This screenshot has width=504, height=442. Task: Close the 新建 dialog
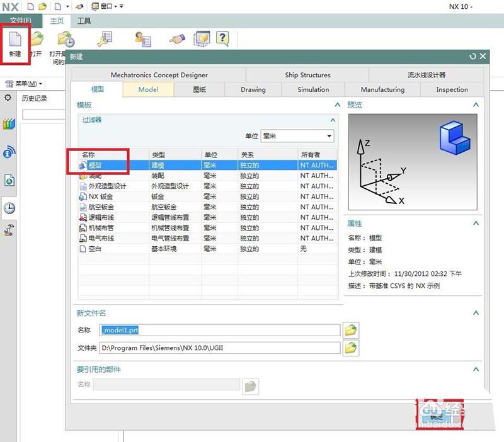pyautogui.click(x=483, y=56)
